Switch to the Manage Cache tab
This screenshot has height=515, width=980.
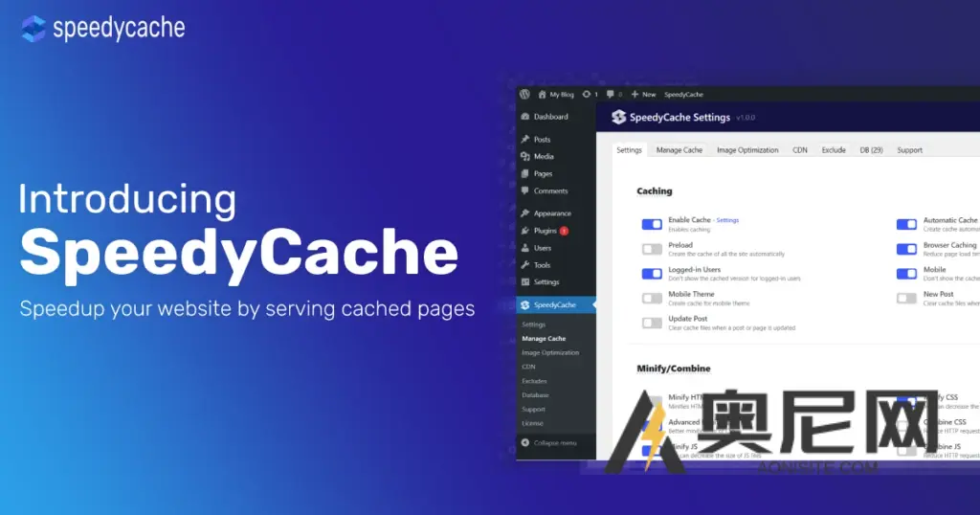pyautogui.click(x=679, y=150)
